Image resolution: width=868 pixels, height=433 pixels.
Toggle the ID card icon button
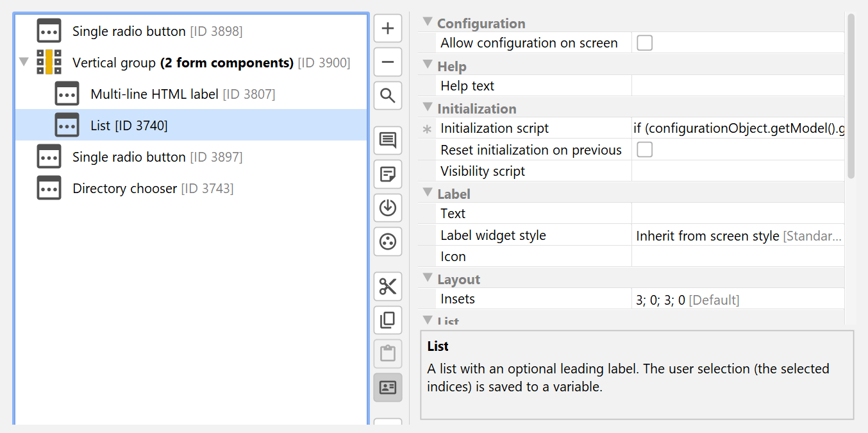point(388,387)
